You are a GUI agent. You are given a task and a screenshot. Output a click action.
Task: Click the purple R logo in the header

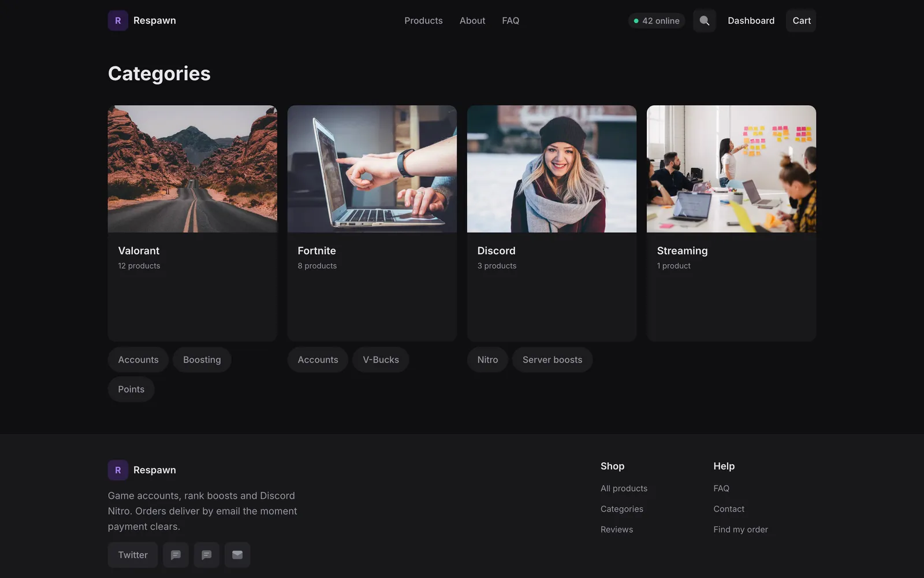[118, 21]
